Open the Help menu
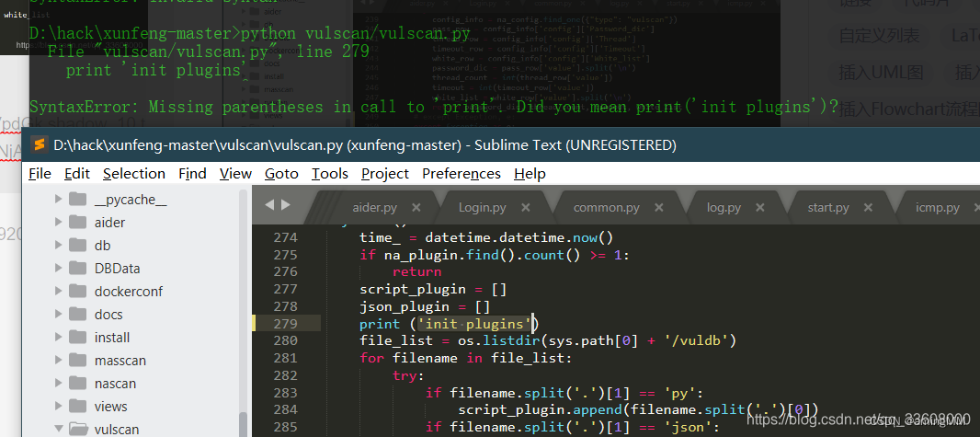This screenshot has height=437, width=980. [x=530, y=173]
